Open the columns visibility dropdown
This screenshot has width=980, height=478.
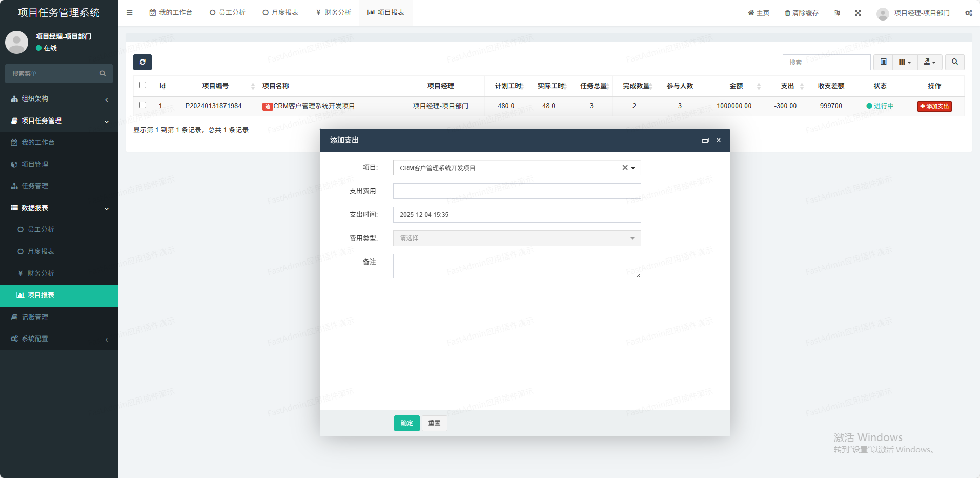(x=905, y=62)
